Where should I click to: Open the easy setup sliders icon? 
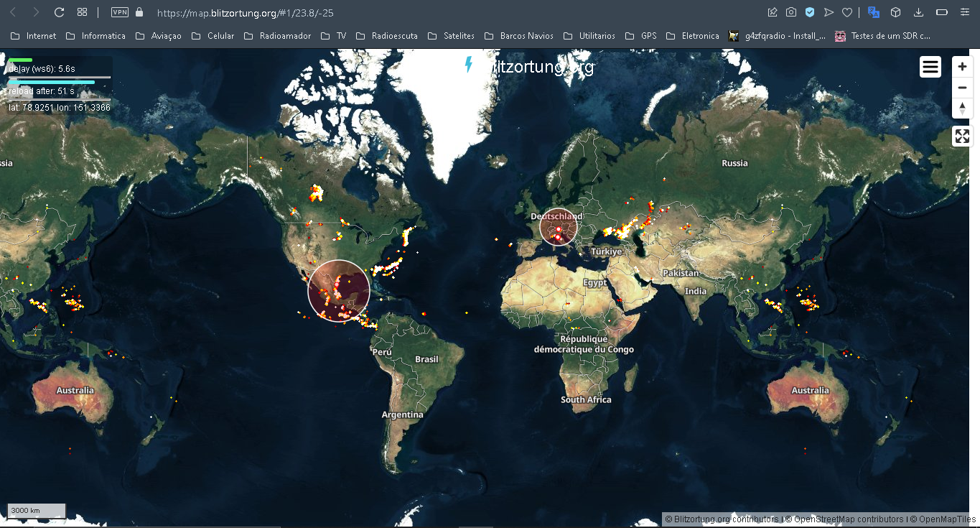[x=964, y=12]
